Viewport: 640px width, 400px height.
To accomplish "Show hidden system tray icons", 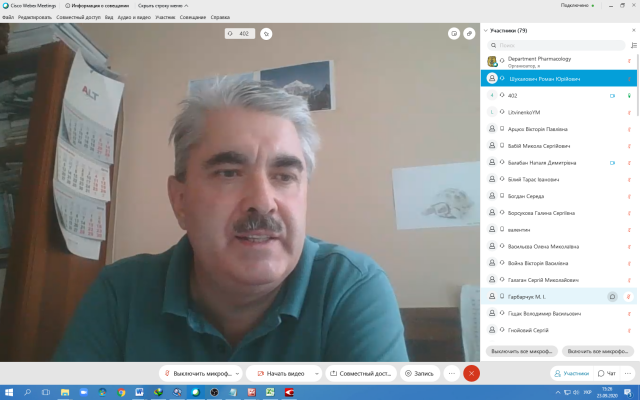I will 558,393.
